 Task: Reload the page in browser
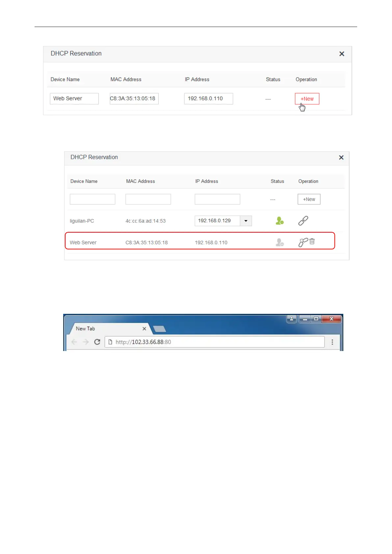click(x=97, y=342)
